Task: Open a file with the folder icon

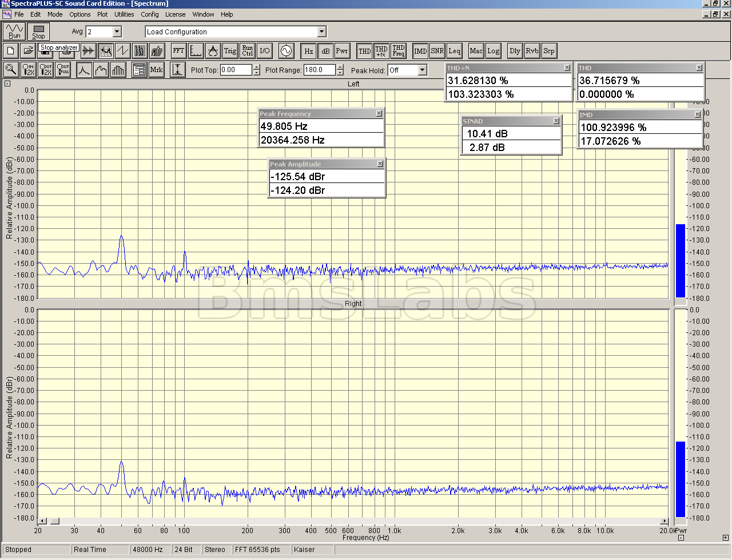Action: click(28, 51)
